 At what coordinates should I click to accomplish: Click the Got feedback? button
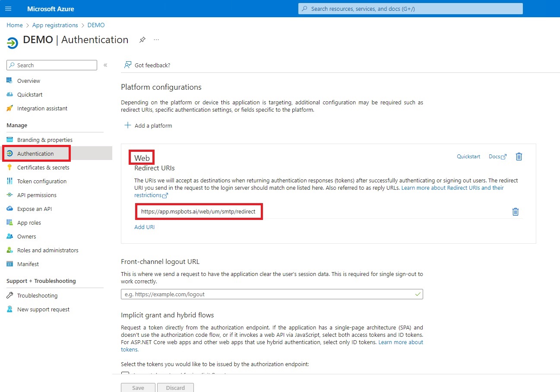tap(147, 65)
